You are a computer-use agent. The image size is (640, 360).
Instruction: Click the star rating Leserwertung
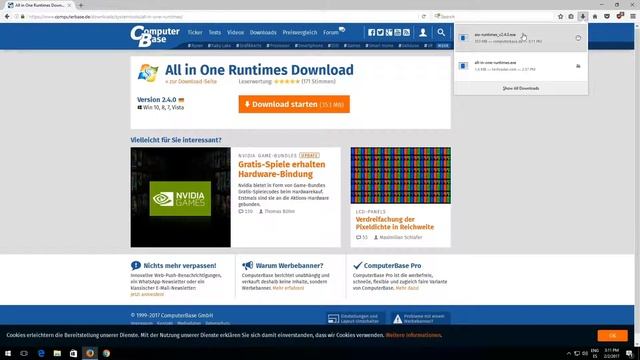[287, 81]
